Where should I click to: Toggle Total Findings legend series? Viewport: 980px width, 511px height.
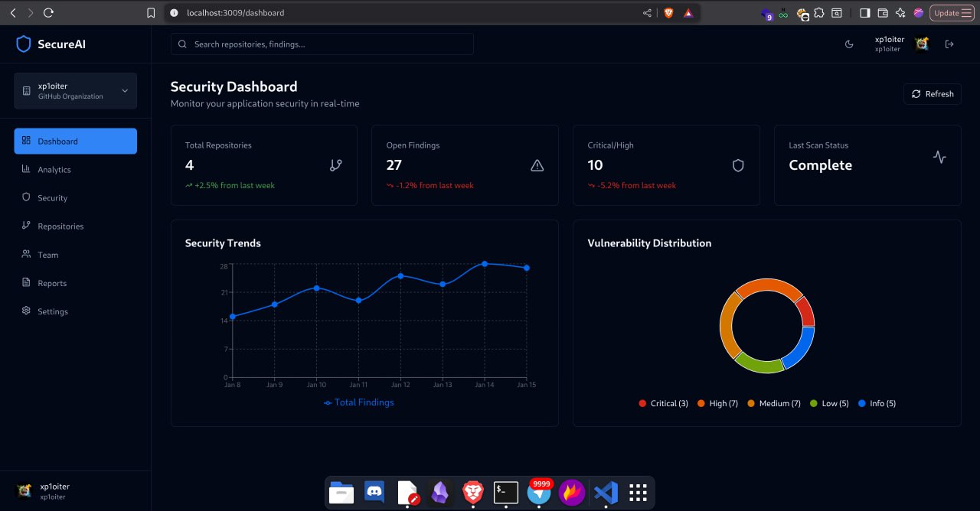coord(358,402)
